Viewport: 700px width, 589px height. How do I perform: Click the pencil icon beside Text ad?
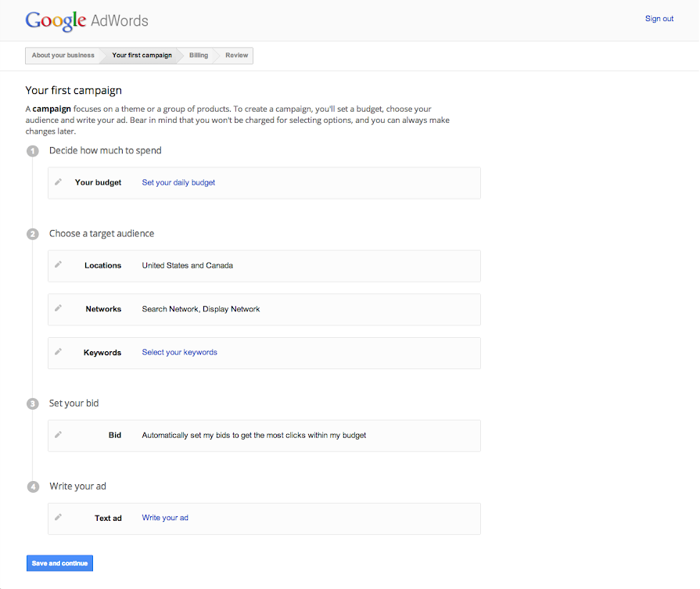point(58,517)
